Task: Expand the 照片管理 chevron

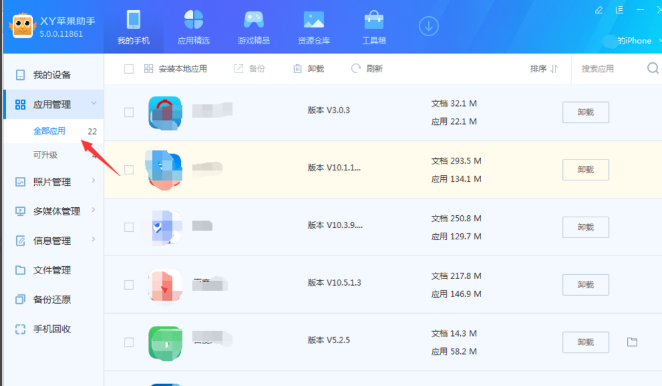Action: click(x=93, y=181)
